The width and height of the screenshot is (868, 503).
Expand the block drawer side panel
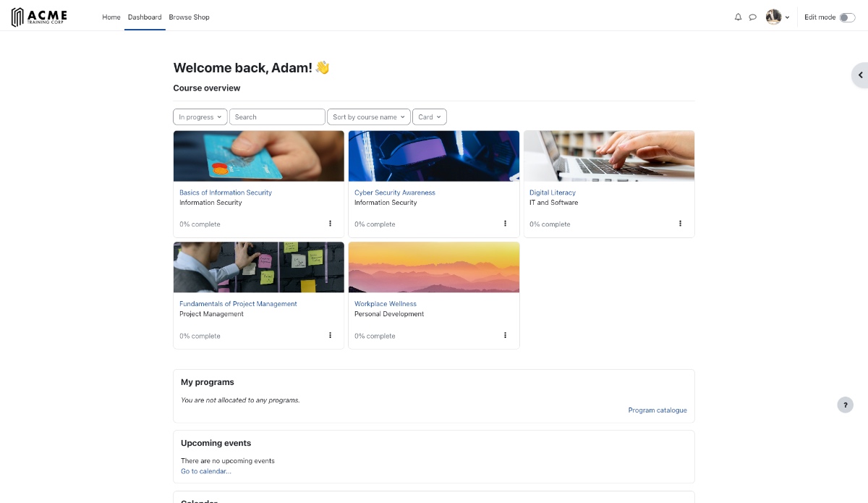tap(859, 75)
